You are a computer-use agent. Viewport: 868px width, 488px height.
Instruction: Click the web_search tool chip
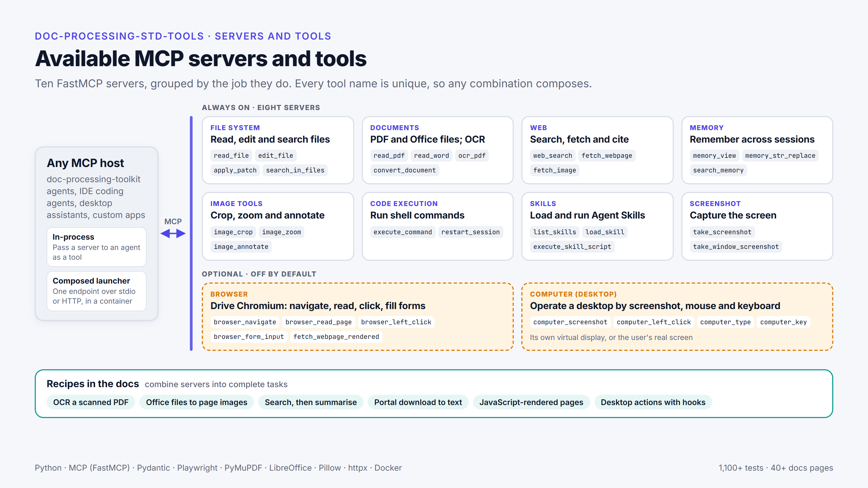pos(553,156)
